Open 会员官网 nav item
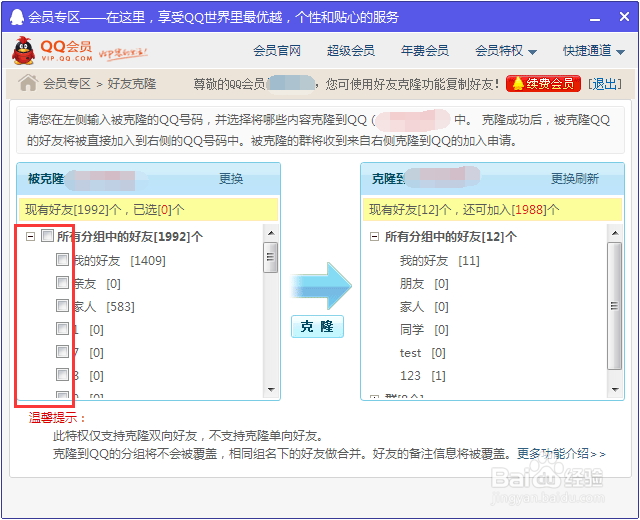Viewport: 640px width, 520px height. point(277,51)
